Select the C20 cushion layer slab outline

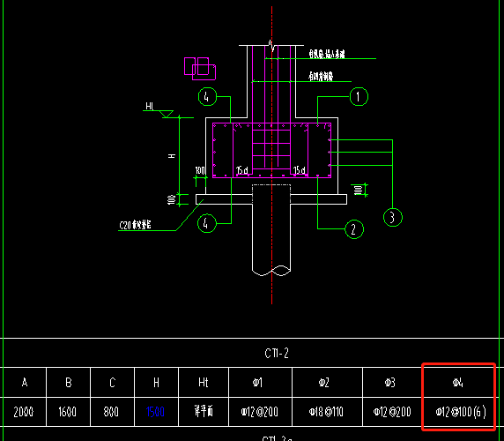[271, 199]
